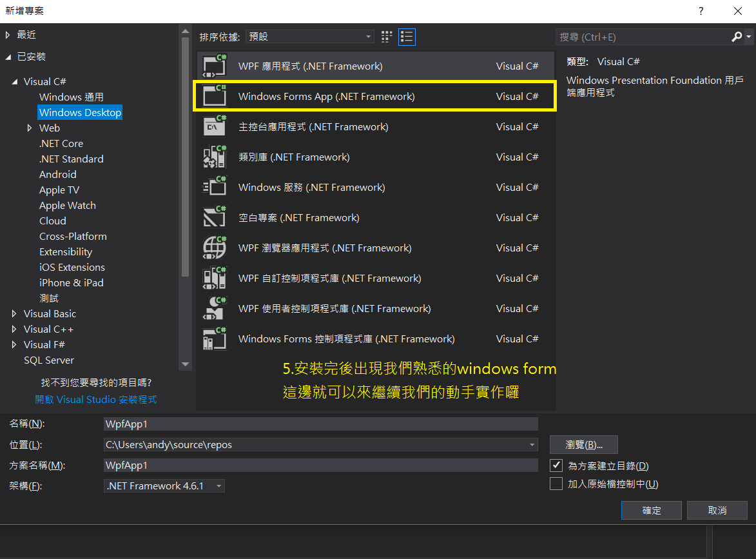Screen dimensions: 756x559
Task: Select the 類別庫 class library icon
Action: pos(215,157)
